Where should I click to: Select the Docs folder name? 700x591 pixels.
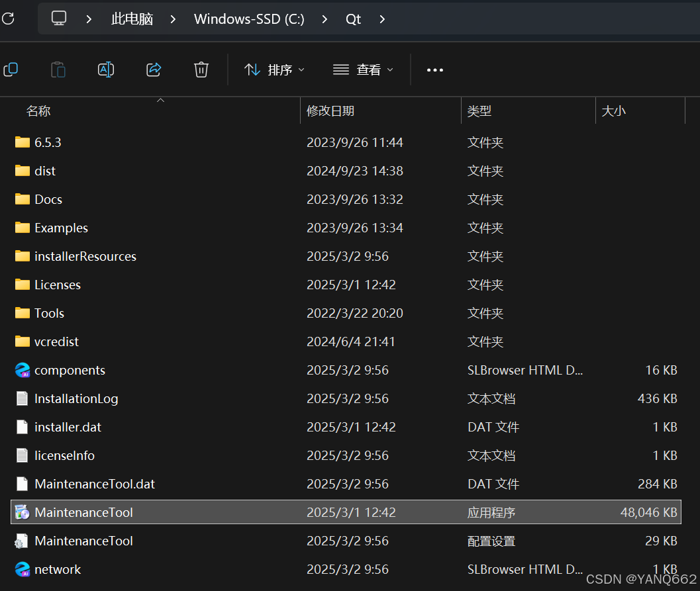click(48, 199)
